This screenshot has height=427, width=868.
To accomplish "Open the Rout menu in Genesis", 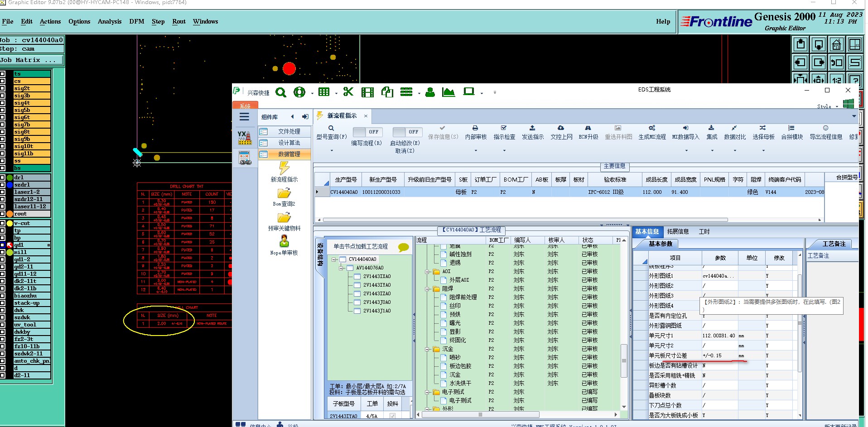I will point(179,21).
